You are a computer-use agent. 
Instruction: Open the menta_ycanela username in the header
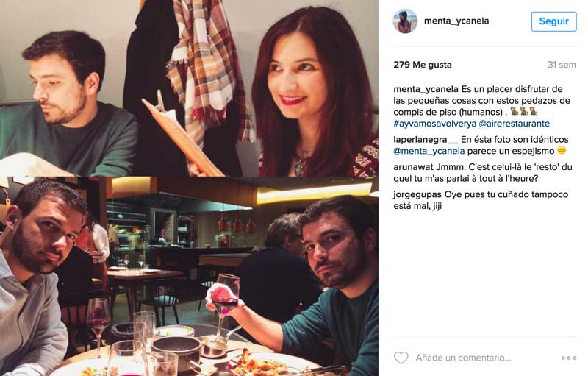pyautogui.click(x=456, y=21)
